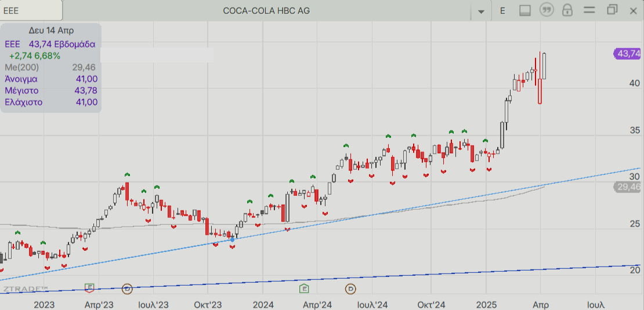Close the chart with the X icon
The height and width of the screenshot is (310, 644).
coord(634,10)
